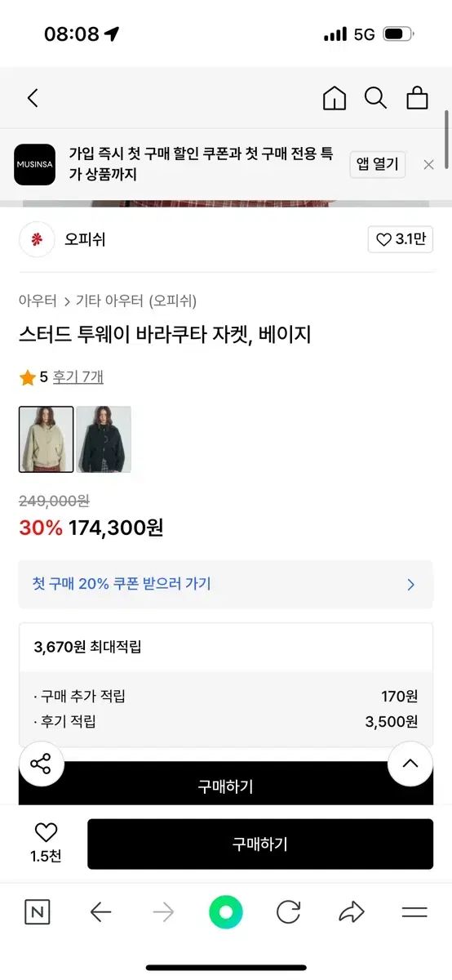
Task: Open the shopping bag icon
Action: pos(418,98)
